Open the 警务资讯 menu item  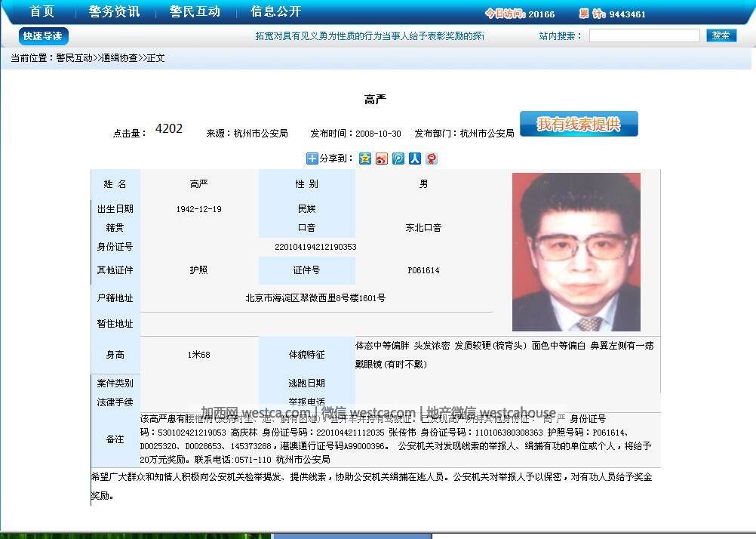pyautogui.click(x=114, y=12)
